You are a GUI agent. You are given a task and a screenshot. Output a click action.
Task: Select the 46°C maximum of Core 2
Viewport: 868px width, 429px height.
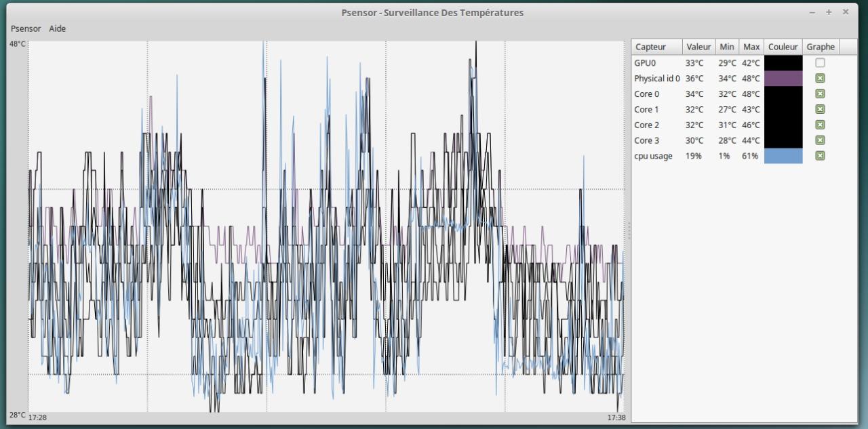751,125
